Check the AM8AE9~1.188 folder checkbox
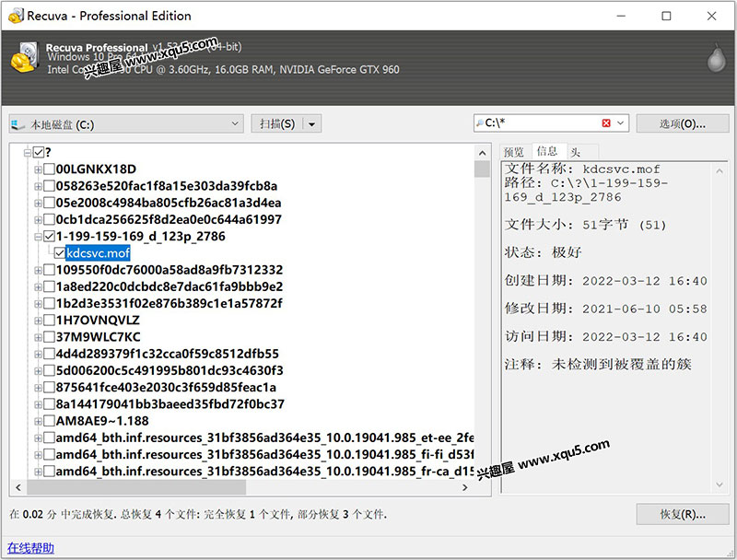This screenshot has height=560, width=737. (49, 421)
